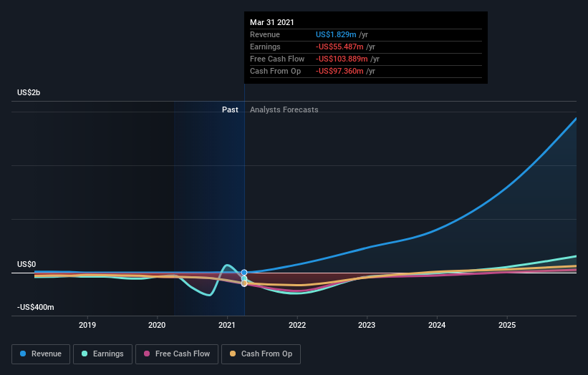Toggle the Cash From Op legend button

click(261, 354)
